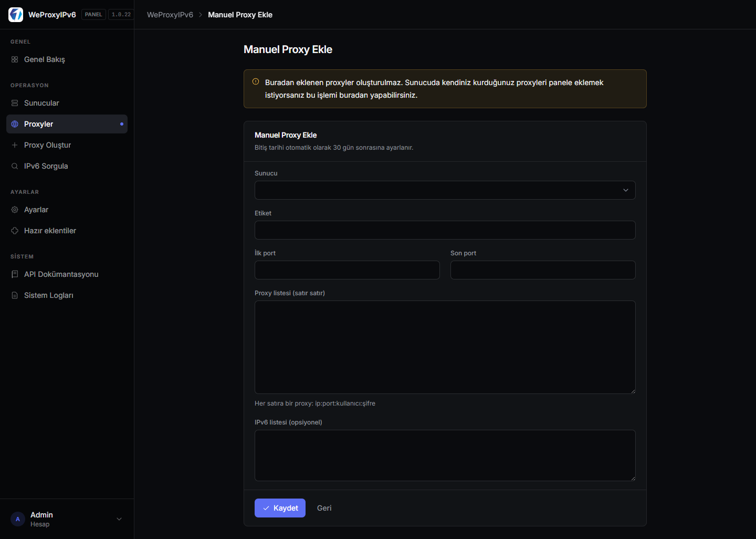Click the breadcrumb separator chevron
The height and width of the screenshot is (539, 756).
[x=201, y=15]
